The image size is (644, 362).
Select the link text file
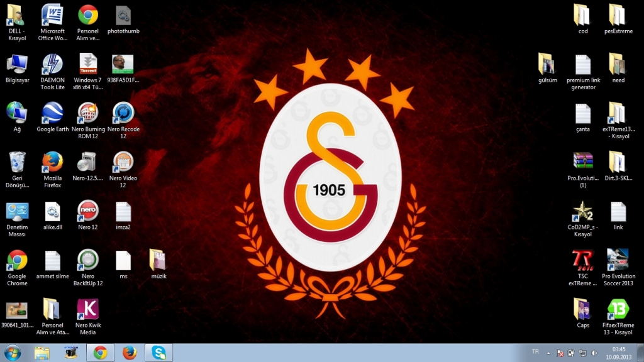tap(618, 216)
